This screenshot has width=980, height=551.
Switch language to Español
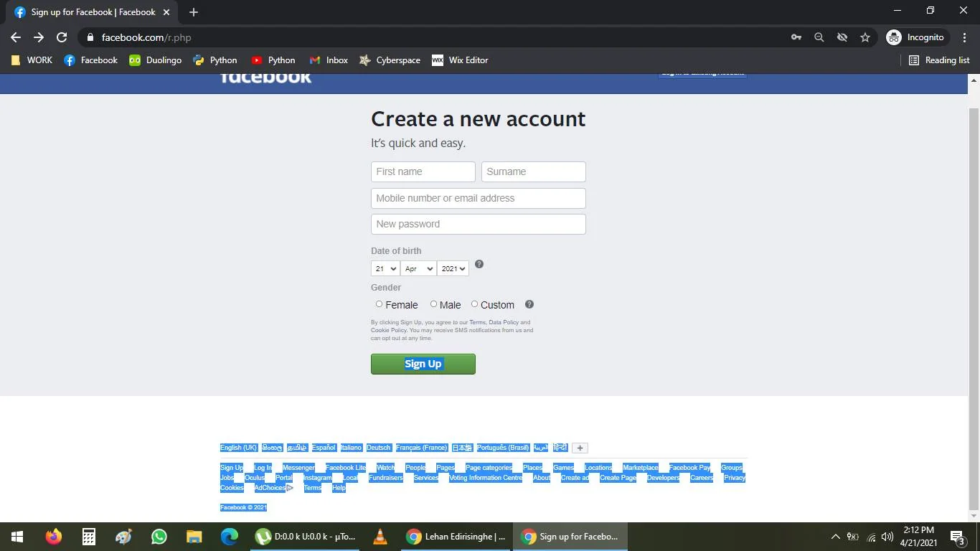(x=324, y=448)
